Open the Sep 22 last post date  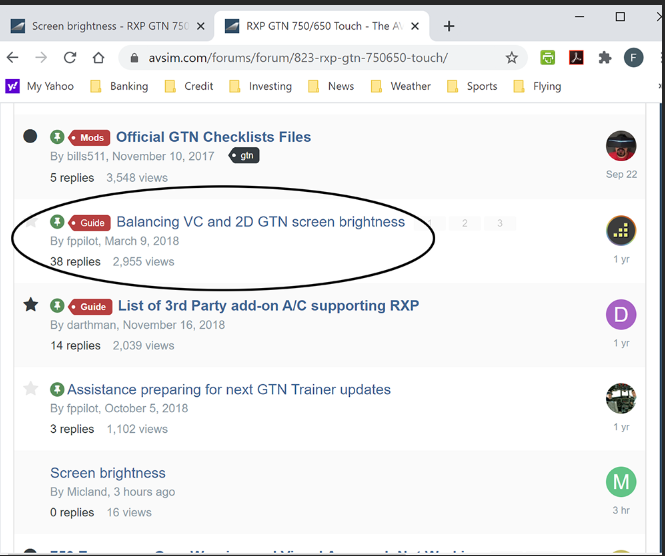click(x=621, y=174)
